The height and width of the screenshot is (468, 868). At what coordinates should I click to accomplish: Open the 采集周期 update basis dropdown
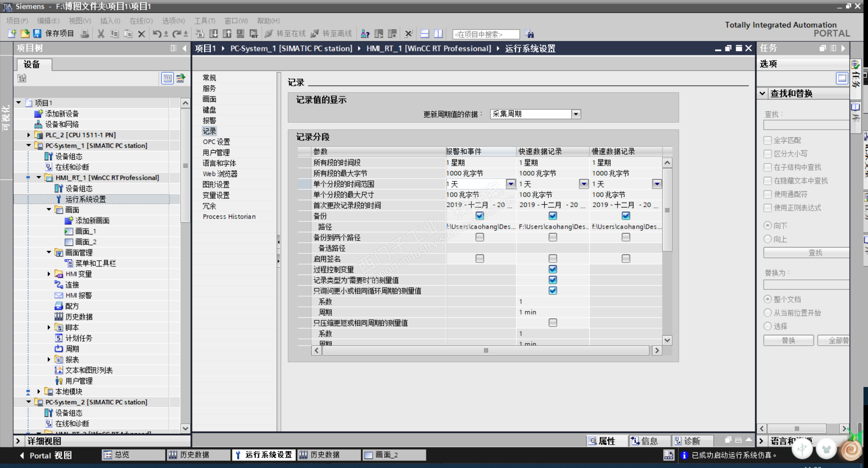(576, 114)
